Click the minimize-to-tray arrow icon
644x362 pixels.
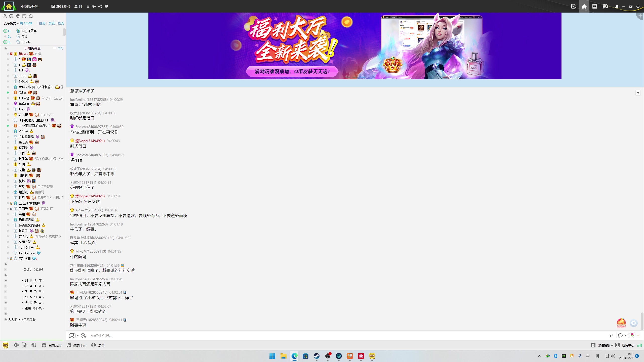(617, 6)
